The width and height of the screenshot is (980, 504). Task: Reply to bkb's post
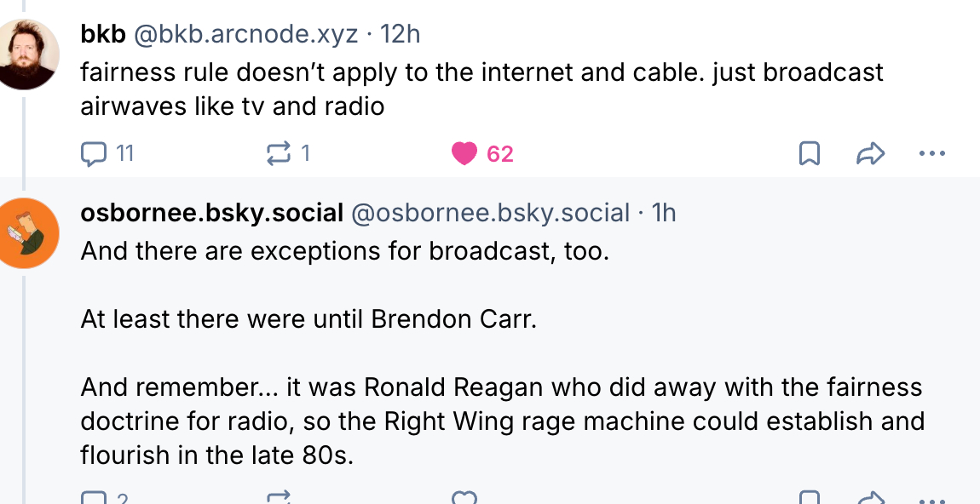point(92,154)
